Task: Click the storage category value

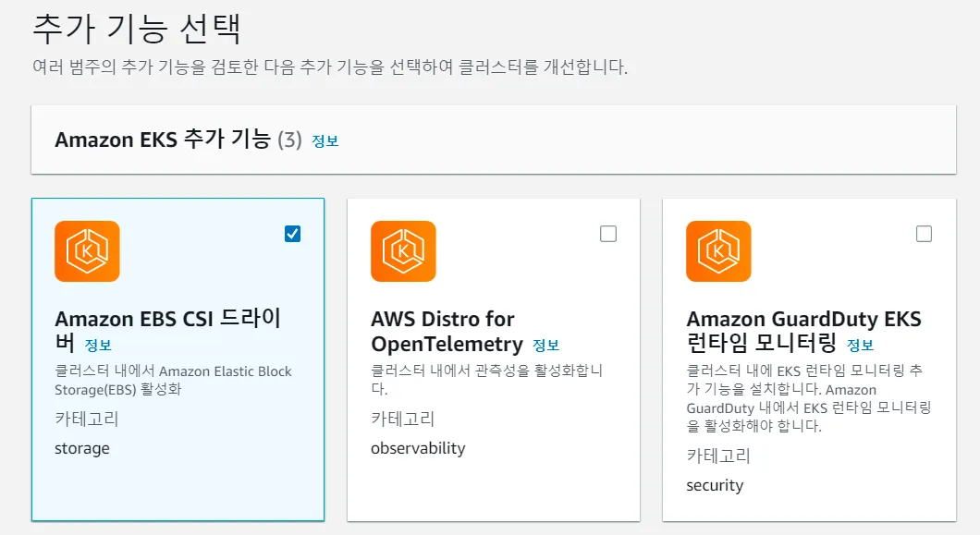Action: point(82,449)
